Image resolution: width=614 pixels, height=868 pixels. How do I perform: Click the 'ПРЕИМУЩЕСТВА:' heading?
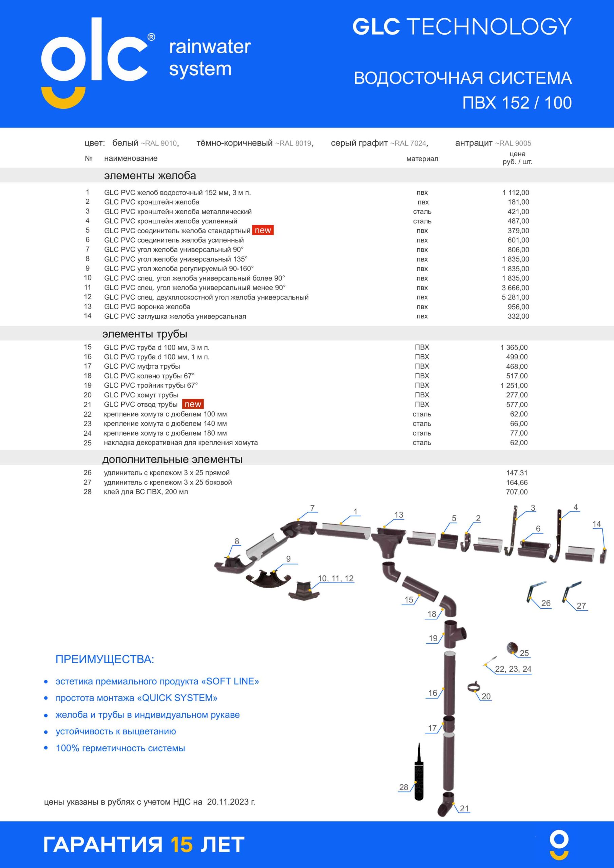click(x=105, y=659)
